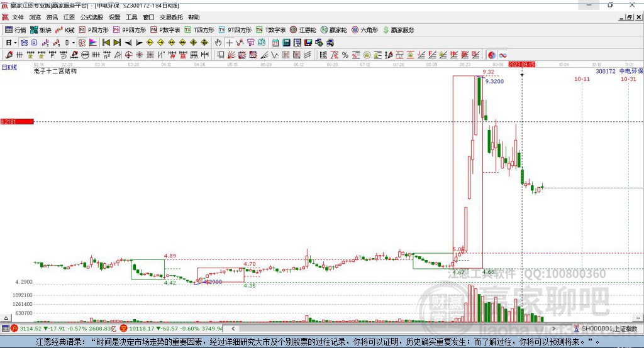The image size is (644, 348).
Task: Open the 行情 market quotes view
Action: click(x=16, y=30)
